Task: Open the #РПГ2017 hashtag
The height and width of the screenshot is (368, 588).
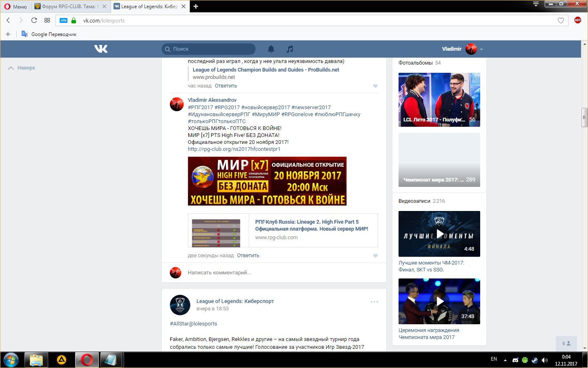Action: pyautogui.click(x=200, y=108)
